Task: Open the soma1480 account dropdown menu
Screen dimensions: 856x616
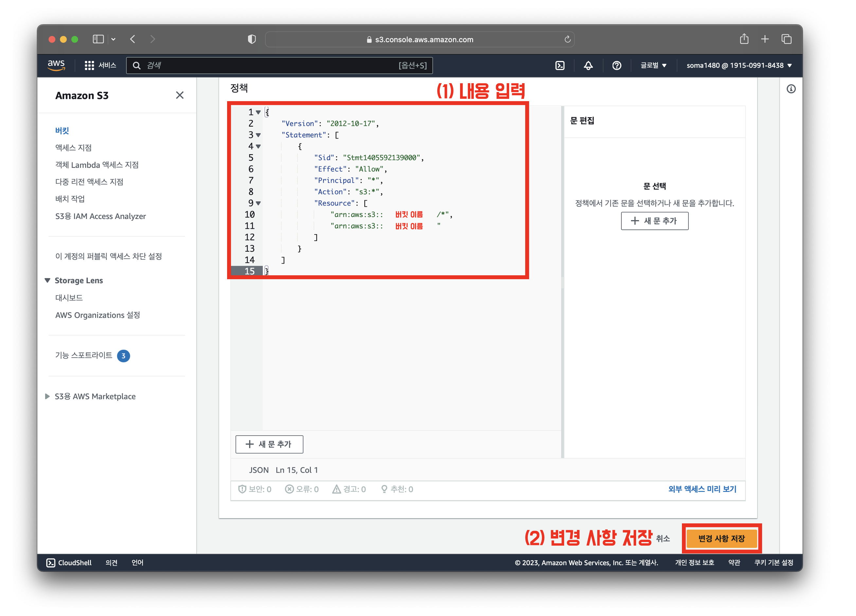Action: click(739, 66)
